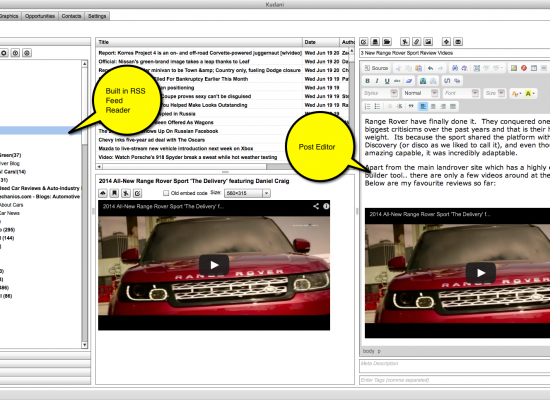Select the About Cars feed
Screen dimensions: 550x400
click(x=11, y=205)
